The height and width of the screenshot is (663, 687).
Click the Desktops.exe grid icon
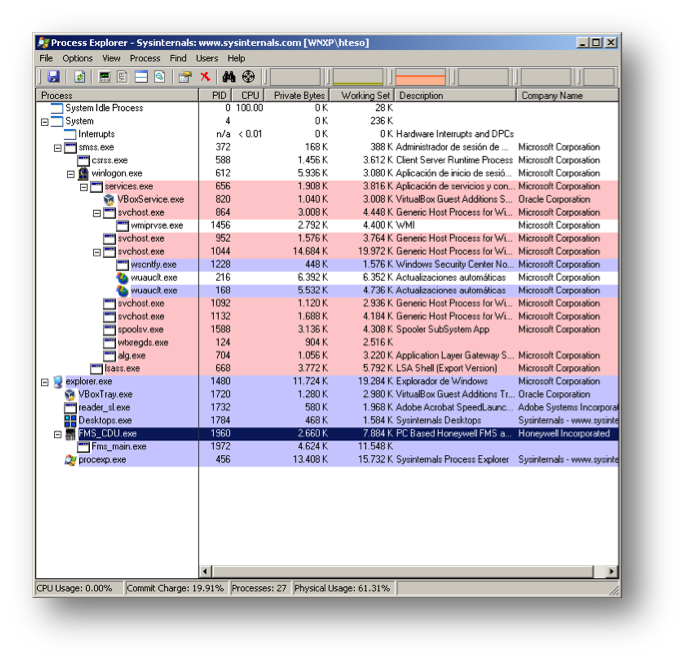70,421
